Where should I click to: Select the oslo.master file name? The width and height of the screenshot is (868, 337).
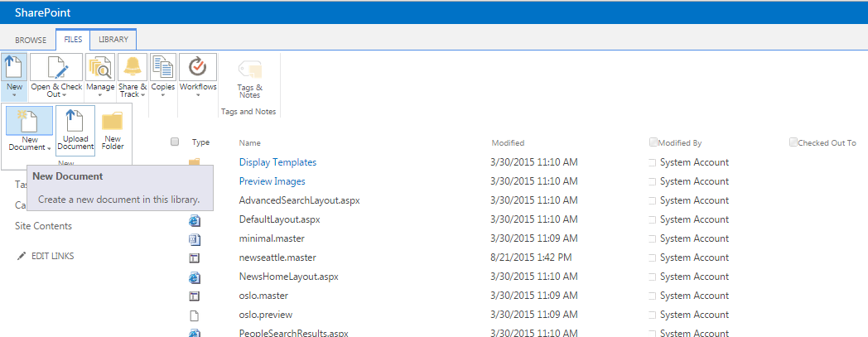263,296
